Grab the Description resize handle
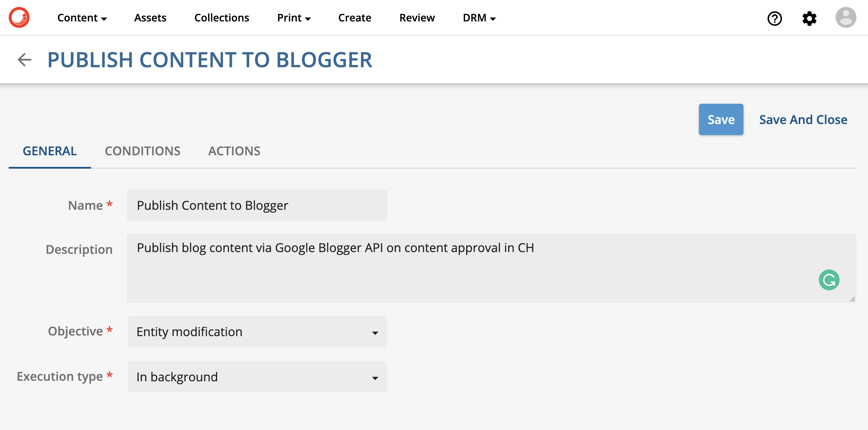 pos(852,299)
